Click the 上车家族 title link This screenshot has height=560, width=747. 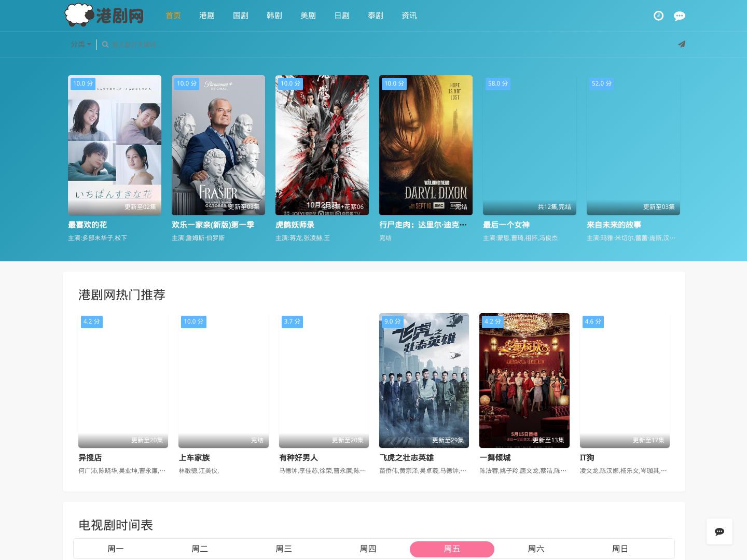tap(194, 457)
